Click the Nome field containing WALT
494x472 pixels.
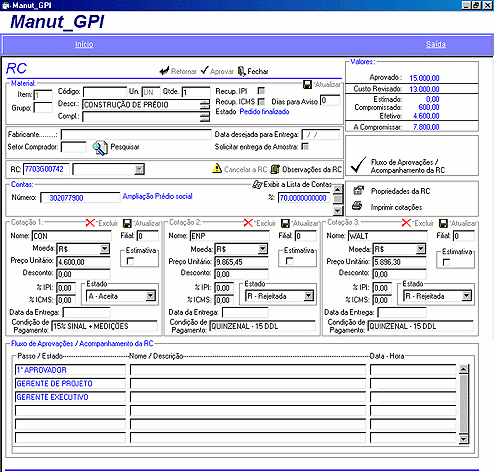(388, 236)
